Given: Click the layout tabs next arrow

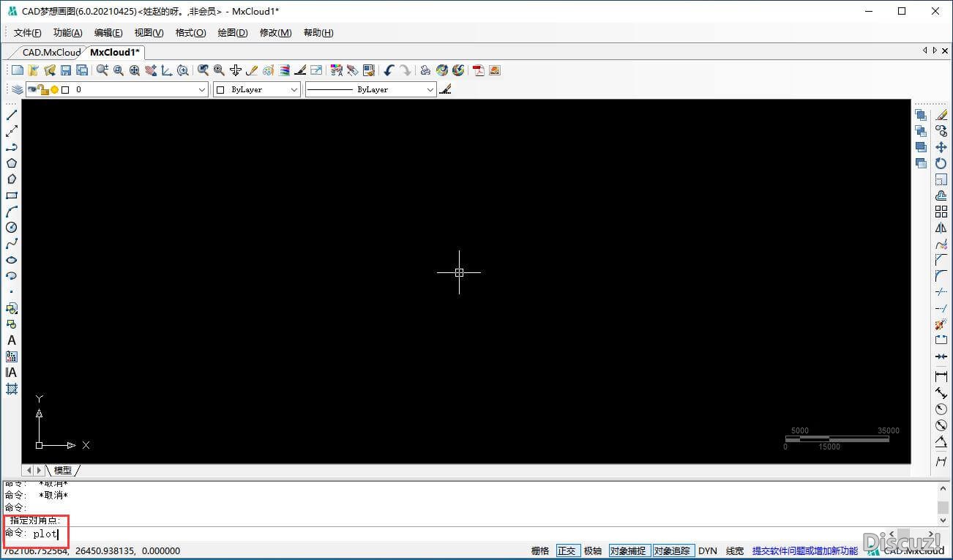Looking at the screenshot, I should coord(40,470).
